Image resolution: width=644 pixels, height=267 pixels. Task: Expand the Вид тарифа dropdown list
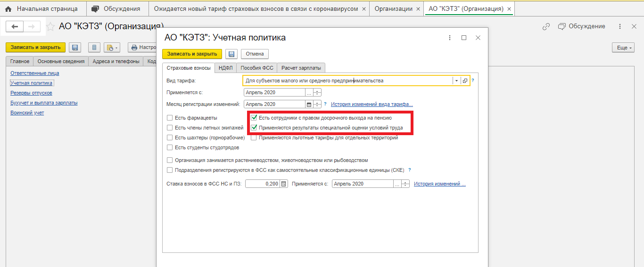tap(456, 81)
